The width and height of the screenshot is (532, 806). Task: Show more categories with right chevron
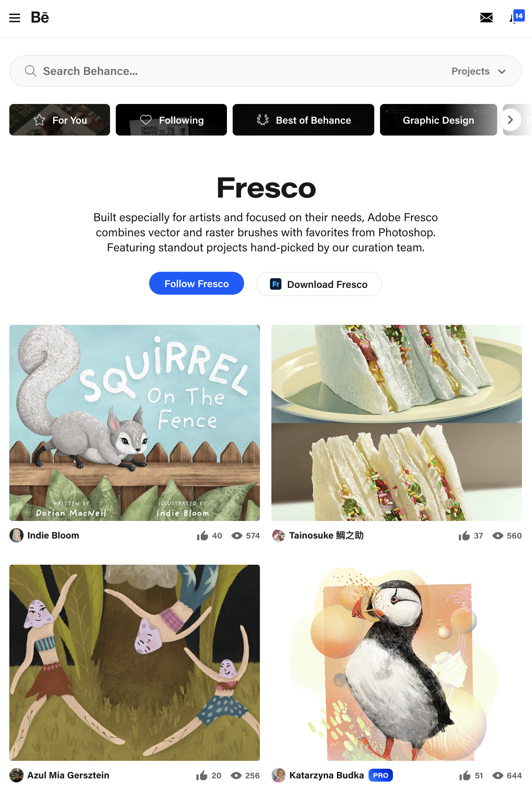(510, 120)
